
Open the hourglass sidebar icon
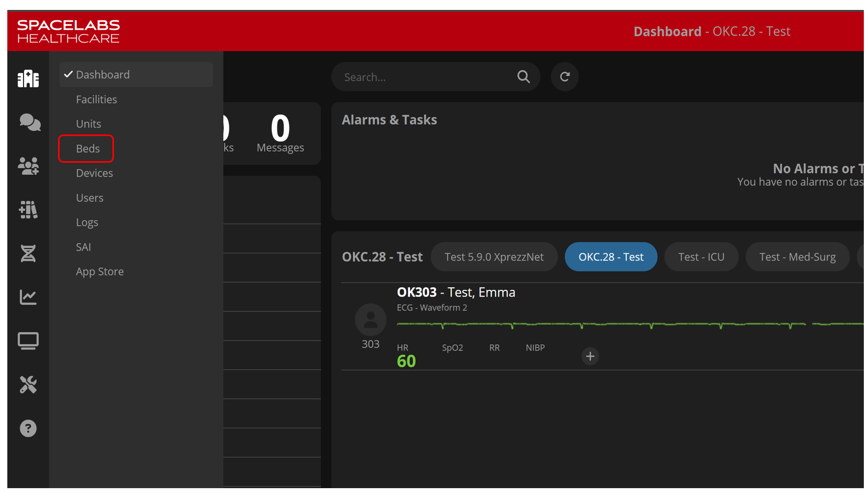(x=28, y=253)
